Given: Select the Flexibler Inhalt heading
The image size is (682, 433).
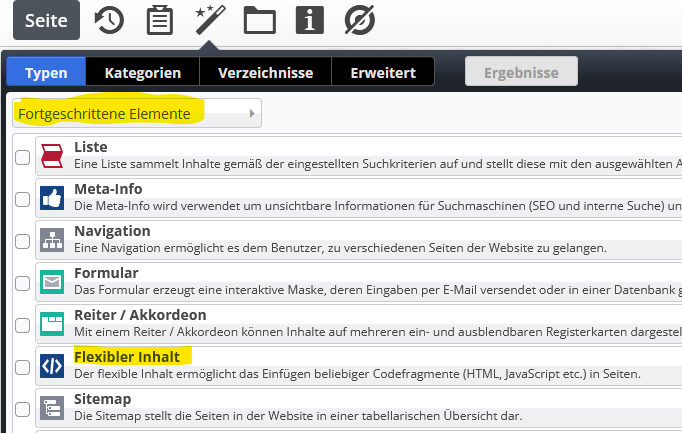Looking at the screenshot, I should 127,357.
